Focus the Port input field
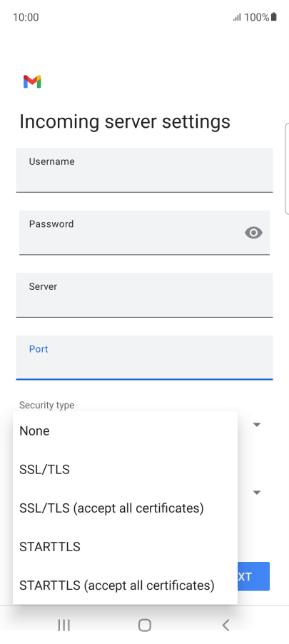 pyautogui.click(x=144, y=357)
